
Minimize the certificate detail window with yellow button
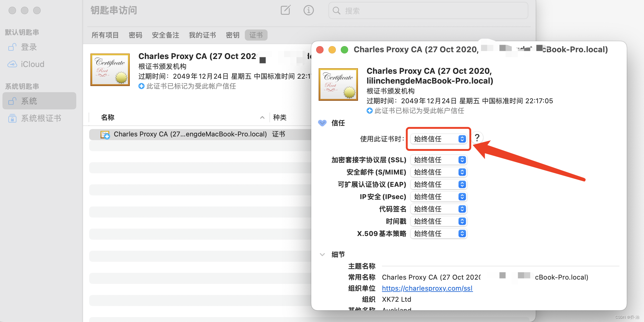coord(332,49)
